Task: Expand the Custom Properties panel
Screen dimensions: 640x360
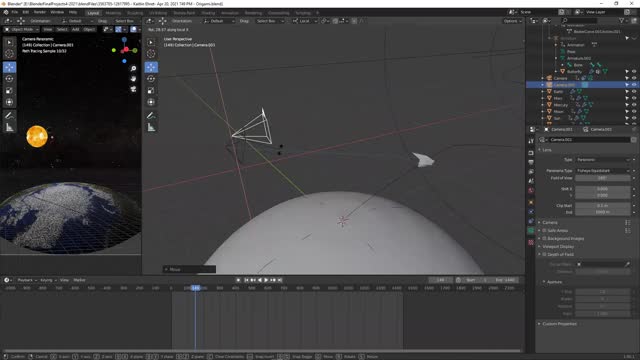Action: [x=539, y=324]
